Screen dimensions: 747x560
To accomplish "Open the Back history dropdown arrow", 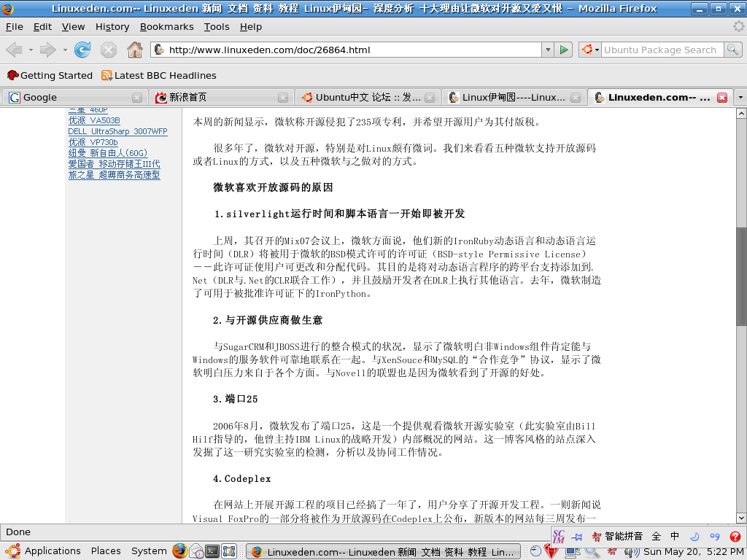I will pos(31,50).
